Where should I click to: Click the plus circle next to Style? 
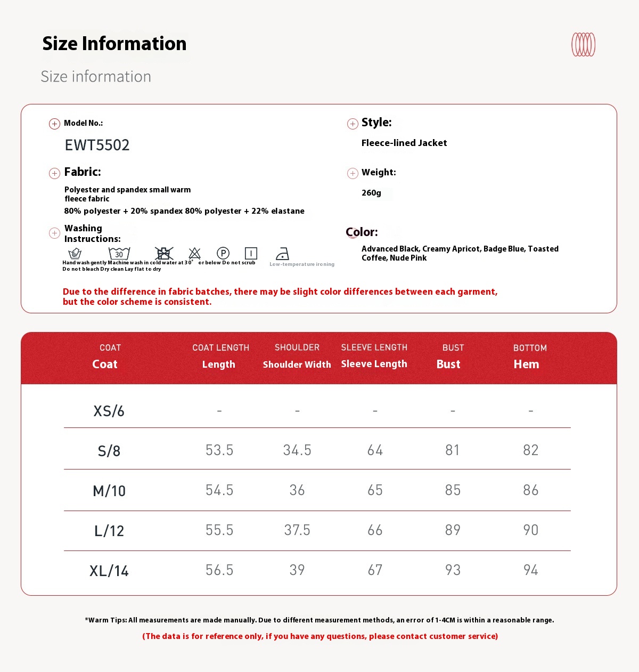coord(353,124)
